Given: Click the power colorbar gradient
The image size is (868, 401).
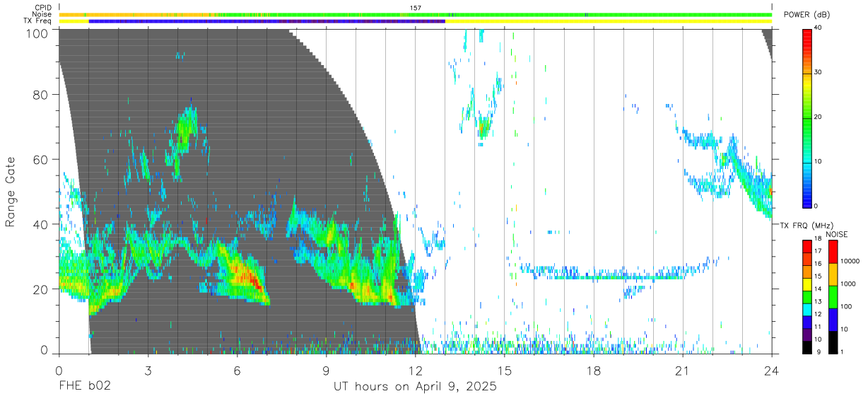Looking at the screenshot, I should point(807,117).
